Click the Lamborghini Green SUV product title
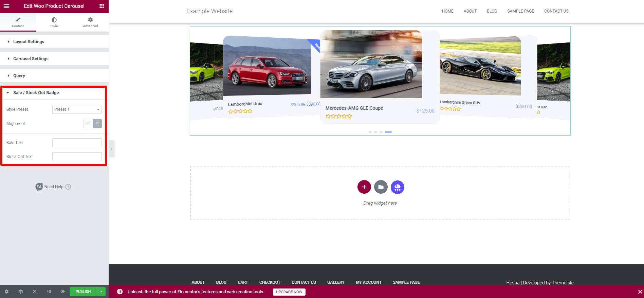 [460, 102]
